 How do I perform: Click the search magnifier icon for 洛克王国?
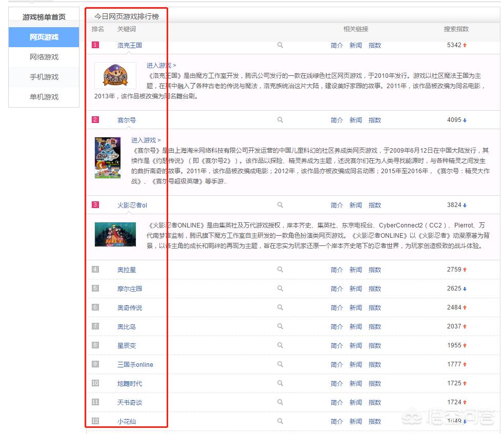click(280, 45)
